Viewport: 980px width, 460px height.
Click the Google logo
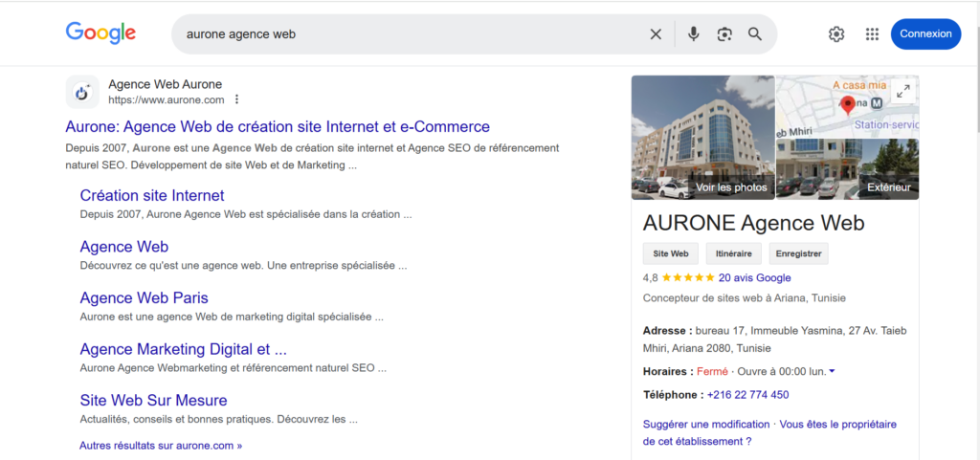click(100, 33)
